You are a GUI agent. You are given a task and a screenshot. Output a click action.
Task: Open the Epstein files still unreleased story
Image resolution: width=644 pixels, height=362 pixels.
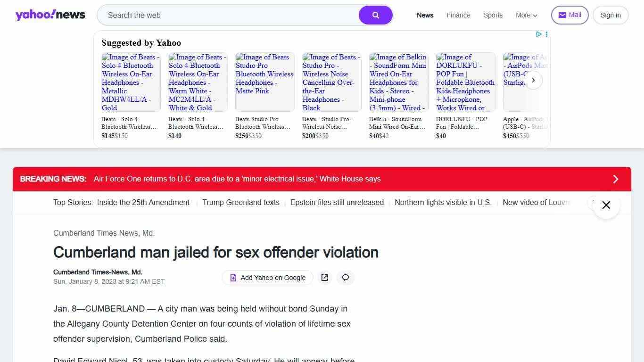click(337, 202)
